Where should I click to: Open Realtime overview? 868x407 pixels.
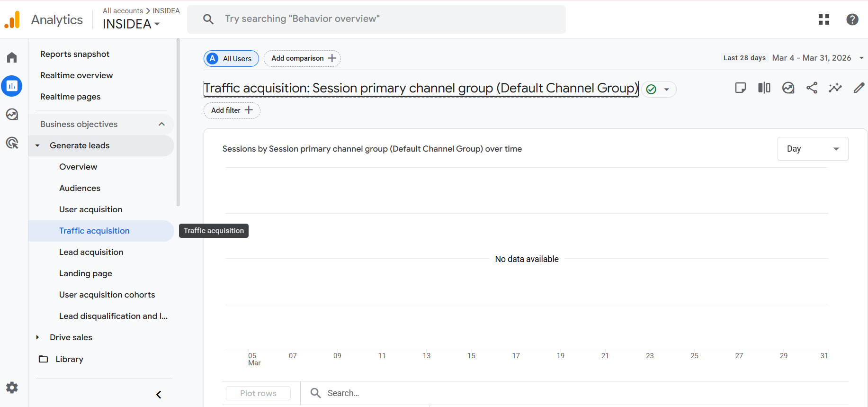coord(76,75)
